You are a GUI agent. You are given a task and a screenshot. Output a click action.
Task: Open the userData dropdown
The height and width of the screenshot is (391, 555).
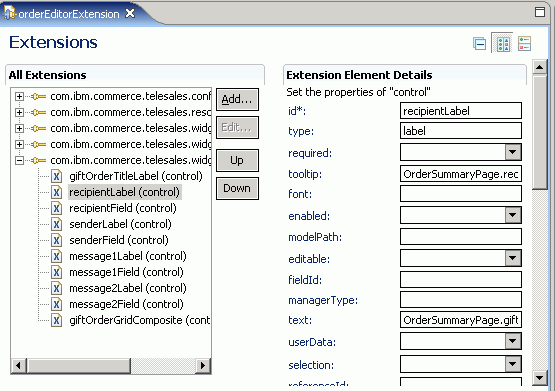coord(513,341)
